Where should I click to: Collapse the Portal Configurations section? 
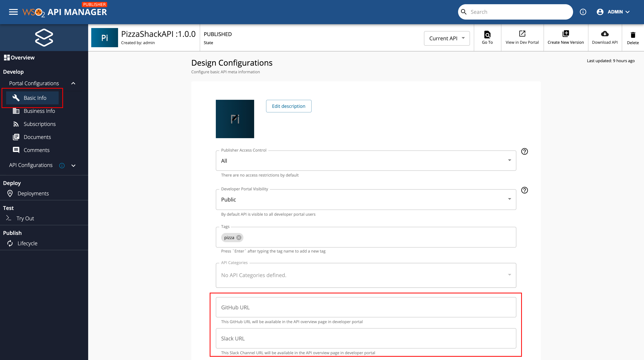tap(73, 83)
